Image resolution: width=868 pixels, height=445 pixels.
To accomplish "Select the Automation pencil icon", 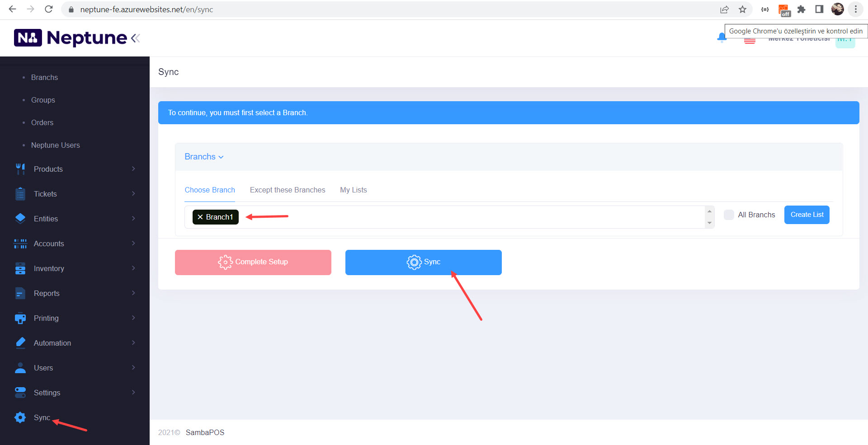I will click(20, 343).
